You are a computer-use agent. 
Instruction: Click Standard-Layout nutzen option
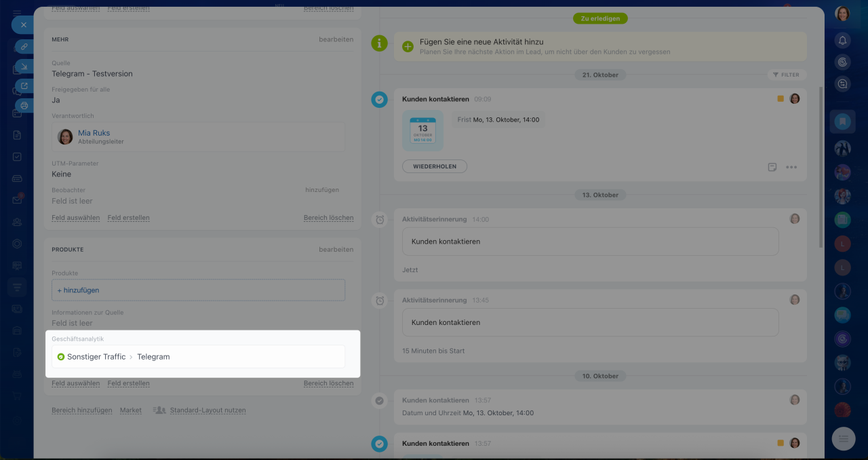(208, 410)
